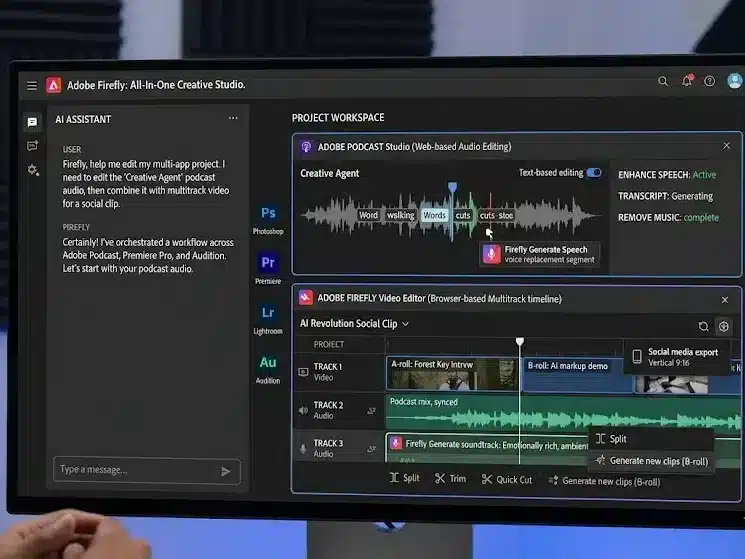The width and height of the screenshot is (745, 559).
Task: Choose Split in the context menu
Action: coord(651,439)
